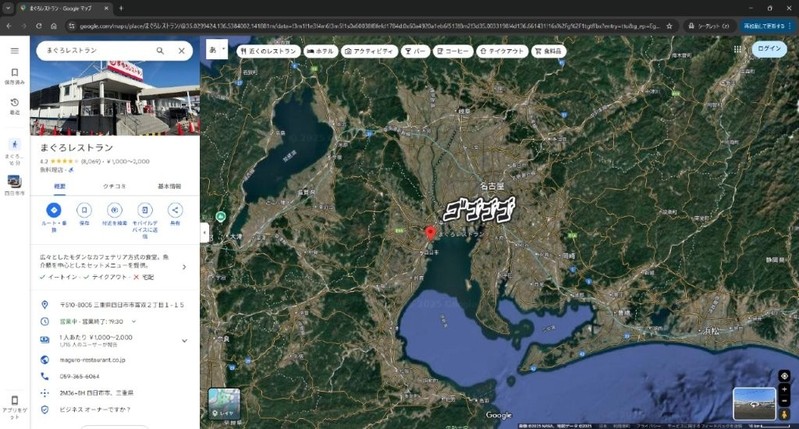Copy the plus code 2M36+8H entry

[96, 393]
